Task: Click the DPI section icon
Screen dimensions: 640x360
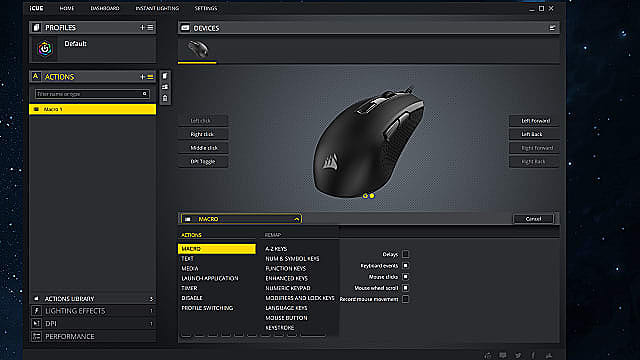Action: pyautogui.click(x=36, y=324)
